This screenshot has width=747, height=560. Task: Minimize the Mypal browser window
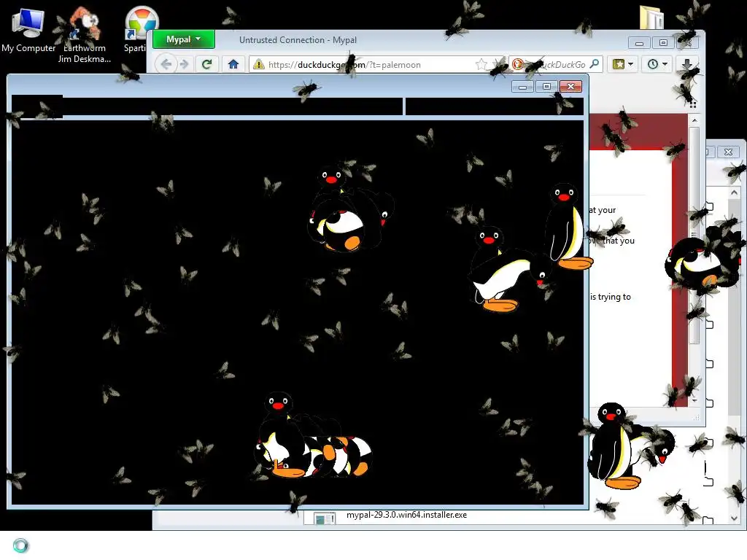point(639,43)
